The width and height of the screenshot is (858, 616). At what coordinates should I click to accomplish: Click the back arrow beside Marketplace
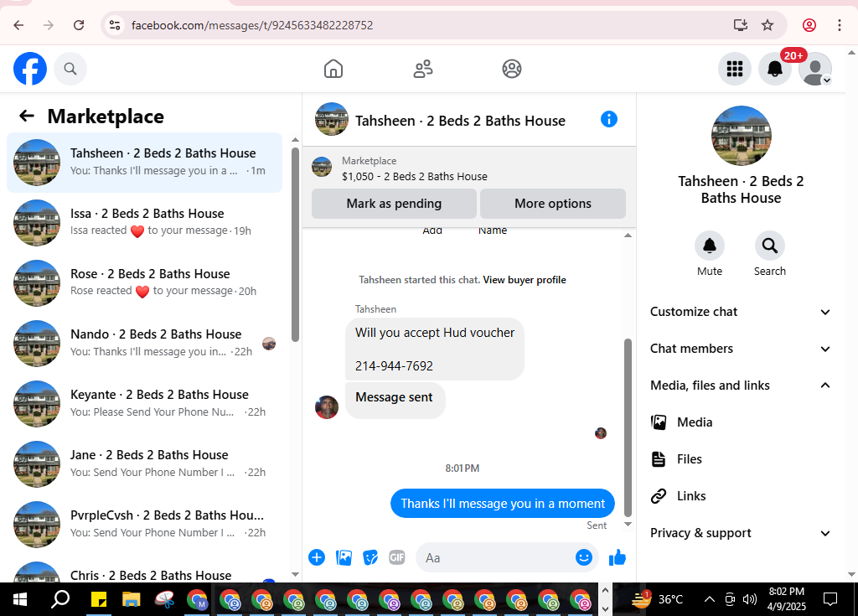[x=27, y=116]
